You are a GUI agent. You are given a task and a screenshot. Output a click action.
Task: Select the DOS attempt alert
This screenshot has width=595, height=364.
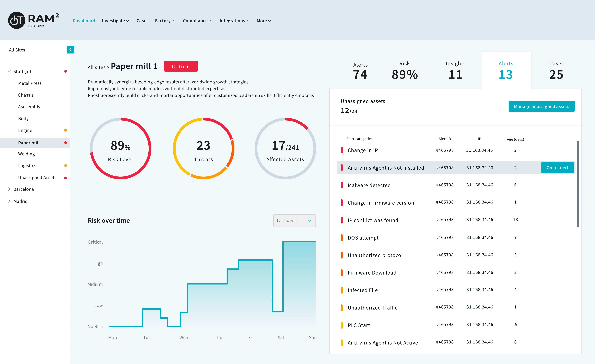coord(456,238)
